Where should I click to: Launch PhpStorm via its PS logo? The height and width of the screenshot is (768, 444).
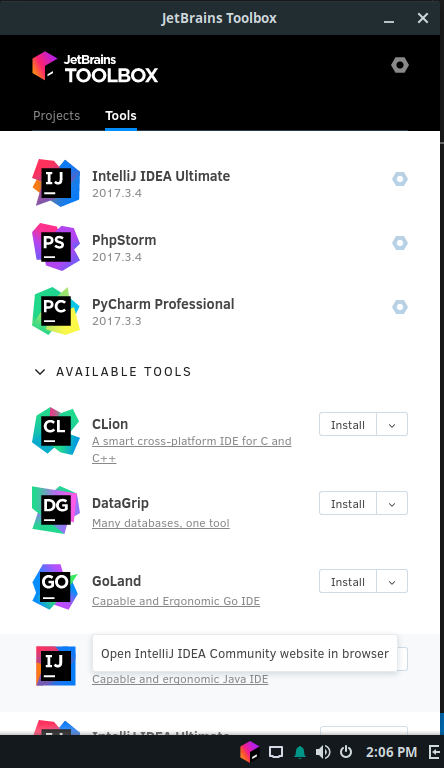[x=56, y=247]
